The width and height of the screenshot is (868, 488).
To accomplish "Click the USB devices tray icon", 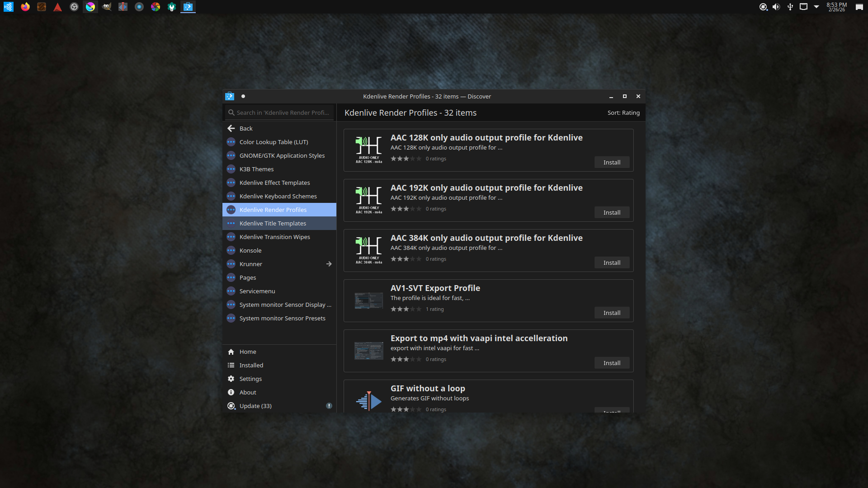I will pos(790,7).
